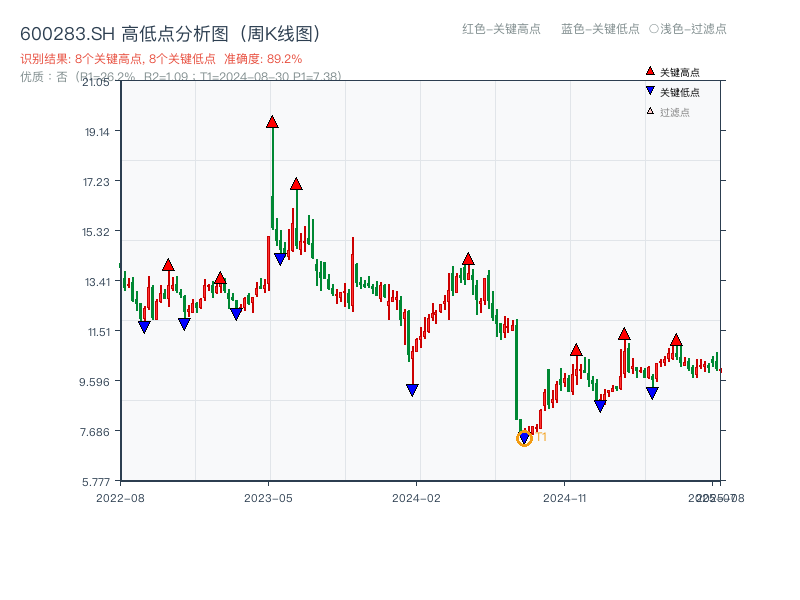Click the first blue low-point marker after 2022-08
Viewport: 800px width, 600px height.
(144, 327)
